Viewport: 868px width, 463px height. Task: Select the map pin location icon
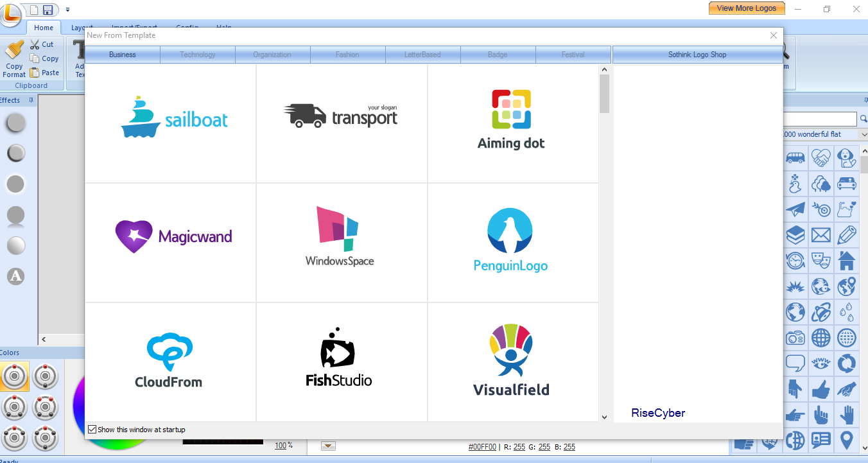[847, 440]
